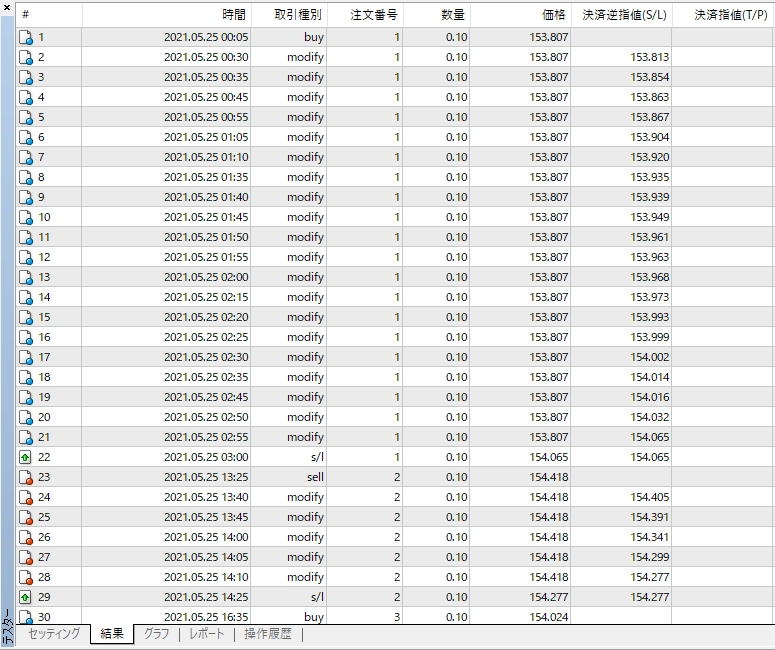Image resolution: width=775 pixels, height=650 pixels.
Task: Select the S/L value 153.904
Action: point(649,137)
